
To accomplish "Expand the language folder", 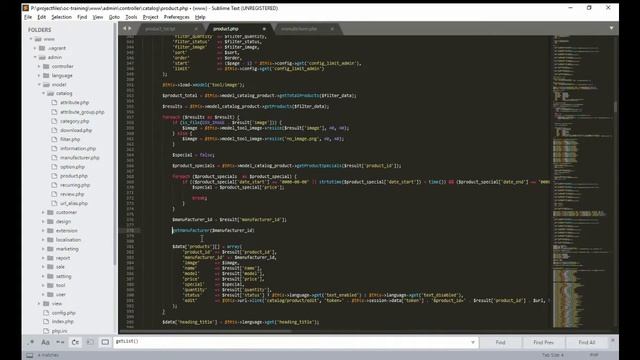I will [x=39, y=76].
